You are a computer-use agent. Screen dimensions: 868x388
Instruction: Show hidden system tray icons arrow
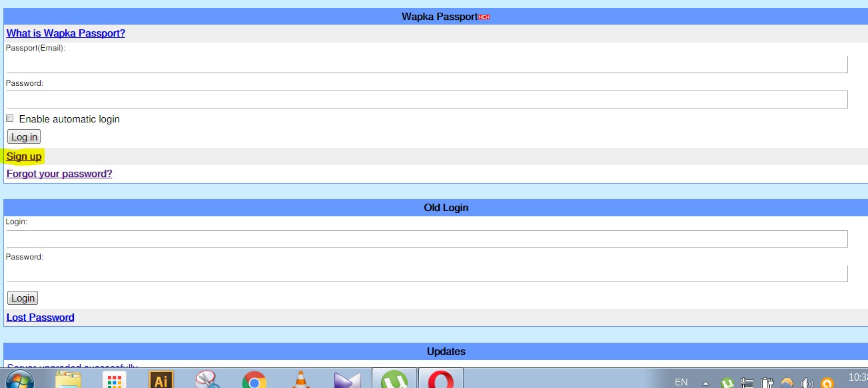coord(705,383)
